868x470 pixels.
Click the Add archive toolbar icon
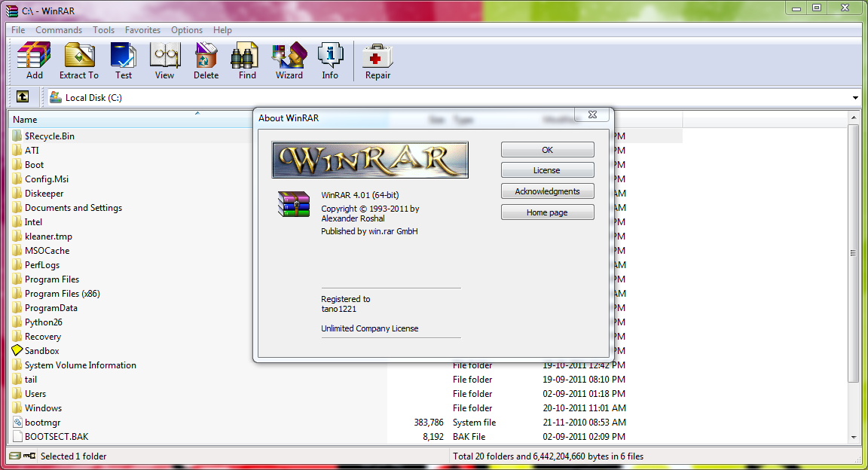pyautogui.click(x=35, y=55)
